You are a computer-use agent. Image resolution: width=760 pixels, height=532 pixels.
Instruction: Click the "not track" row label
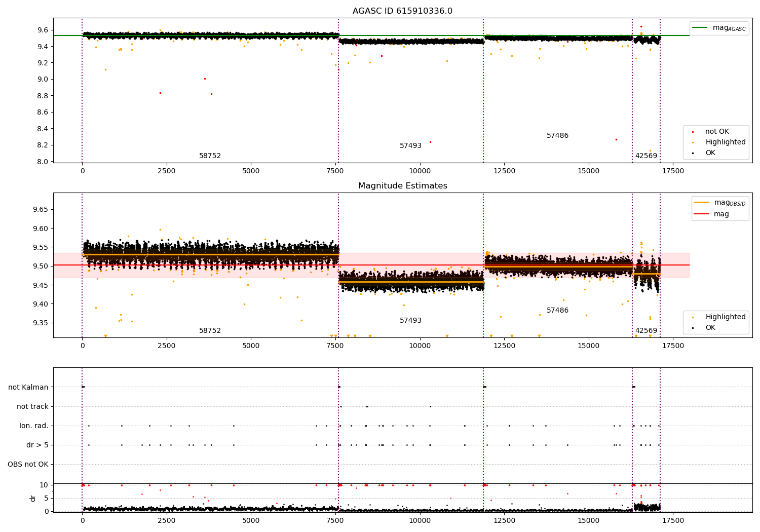click(x=32, y=407)
